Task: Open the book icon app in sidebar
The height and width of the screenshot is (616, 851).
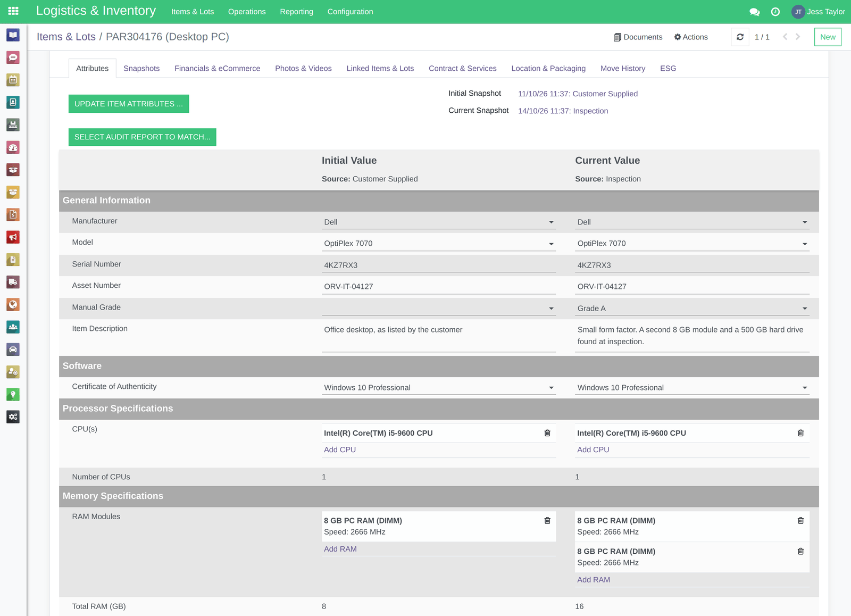Action: coord(13,35)
